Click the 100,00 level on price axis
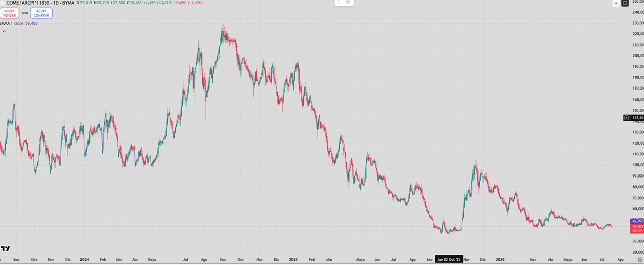Screen dimensions: 644x265 click(638, 165)
